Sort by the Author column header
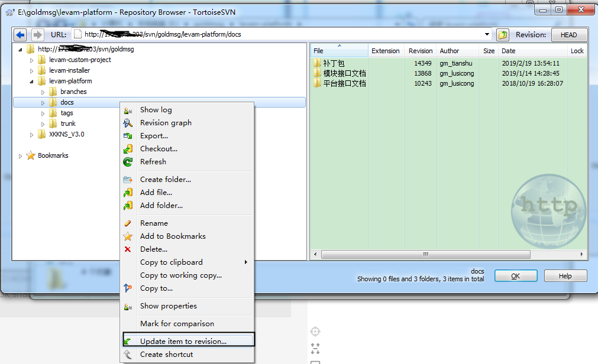 [x=457, y=51]
